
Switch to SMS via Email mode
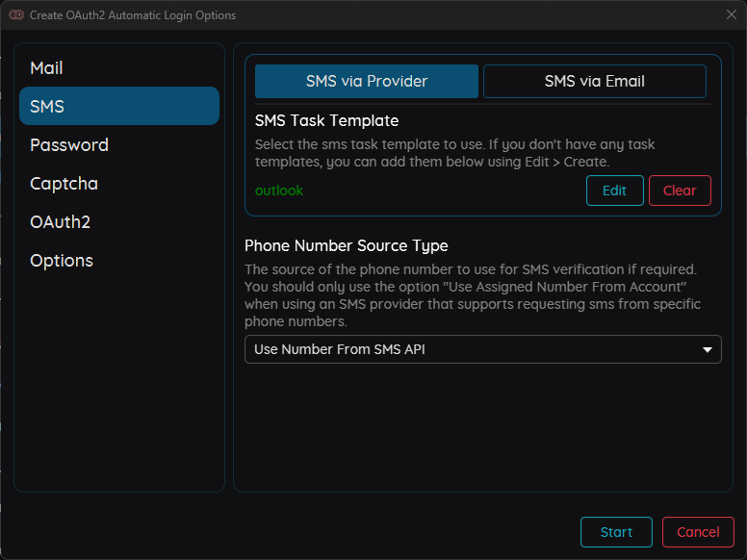(594, 82)
